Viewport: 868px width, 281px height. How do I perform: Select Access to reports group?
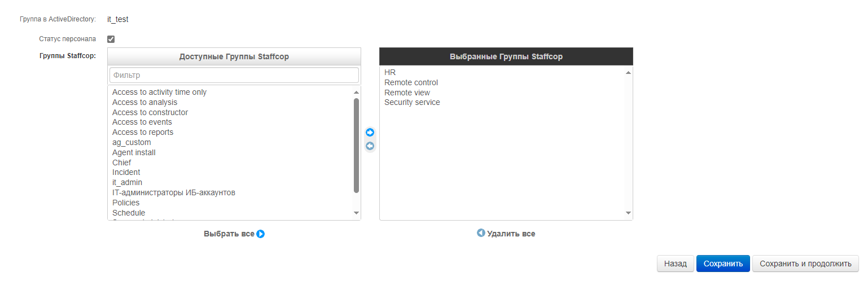point(230,132)
